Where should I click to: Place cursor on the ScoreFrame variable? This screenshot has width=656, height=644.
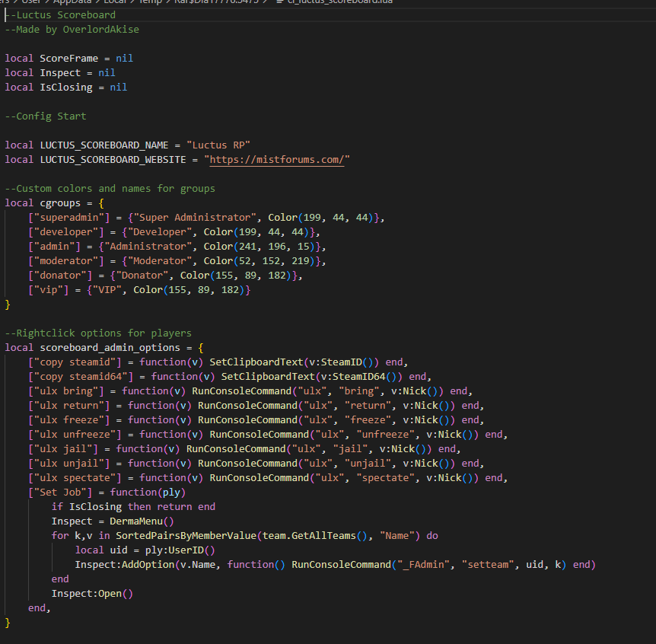(x=69, y=58)
